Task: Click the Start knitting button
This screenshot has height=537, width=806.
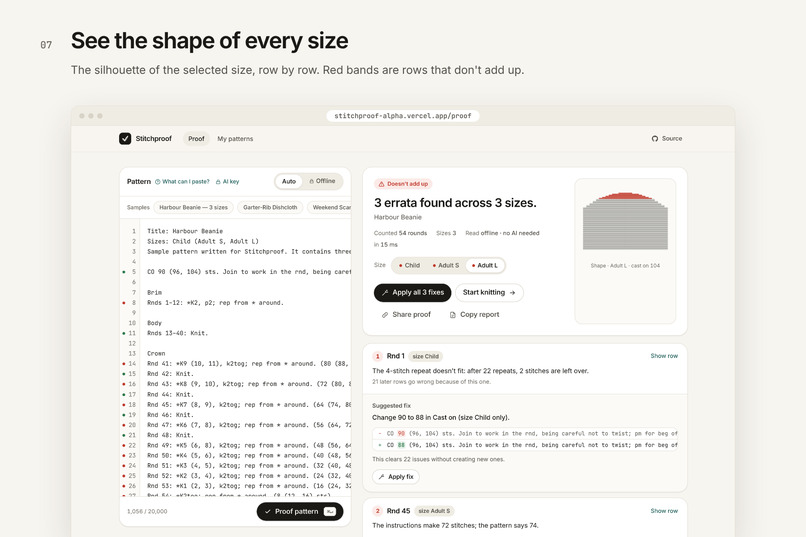Action: click(489, 292)
